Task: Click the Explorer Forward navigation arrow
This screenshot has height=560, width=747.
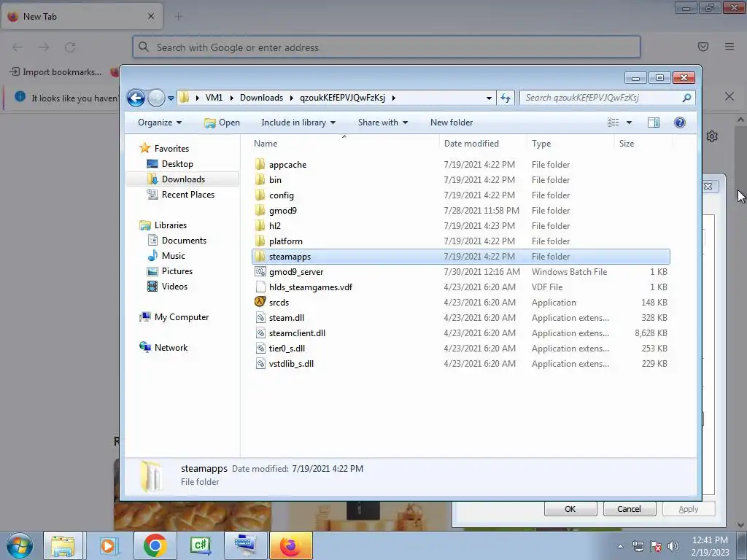Action: 156,98
